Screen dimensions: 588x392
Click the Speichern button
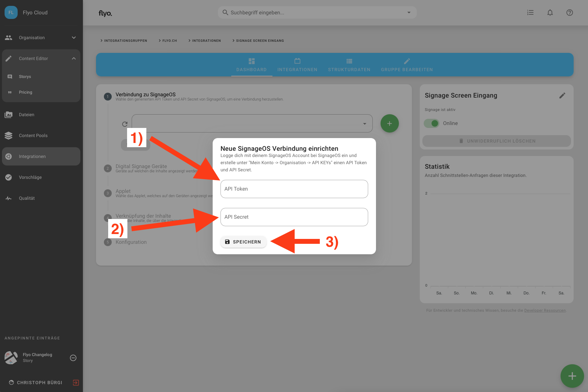tap(243, 242)
